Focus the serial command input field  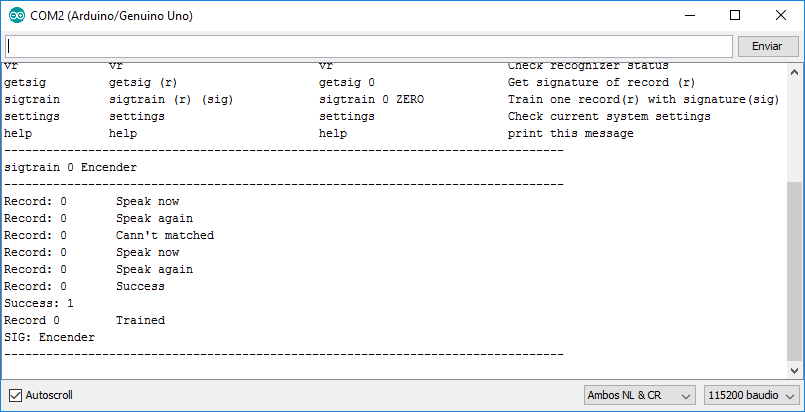pos(368,46)
